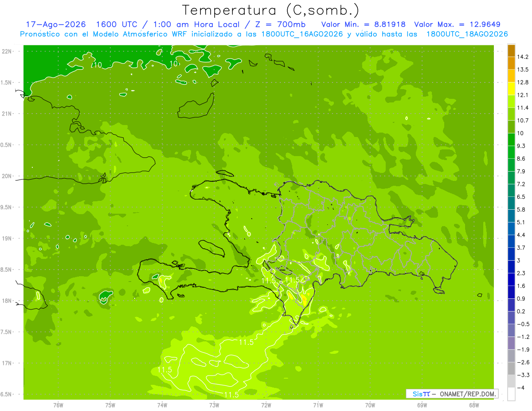Click the 70W longitude label
The width and height of the screenshot is (532, 411).
[370, 405]
